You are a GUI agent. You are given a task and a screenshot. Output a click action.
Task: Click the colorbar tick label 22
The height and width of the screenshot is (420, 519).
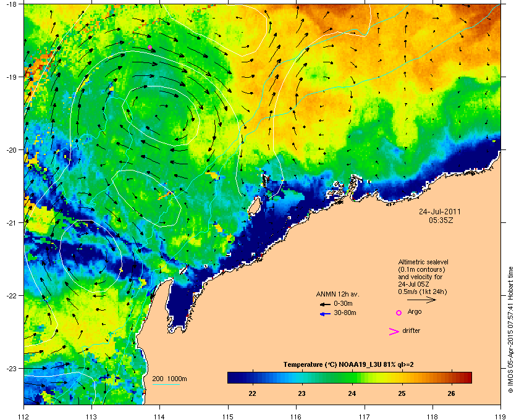coord(252,393)
